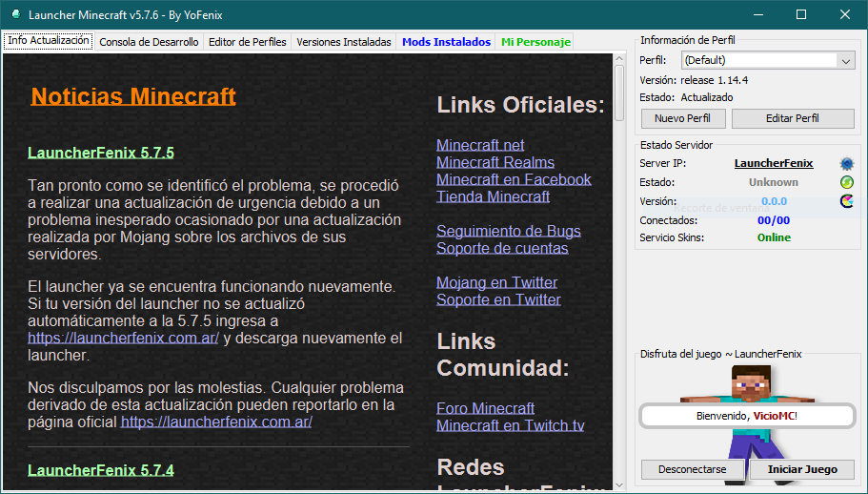
Task: Open the Mojang en Twitter link
Action: 496,282
